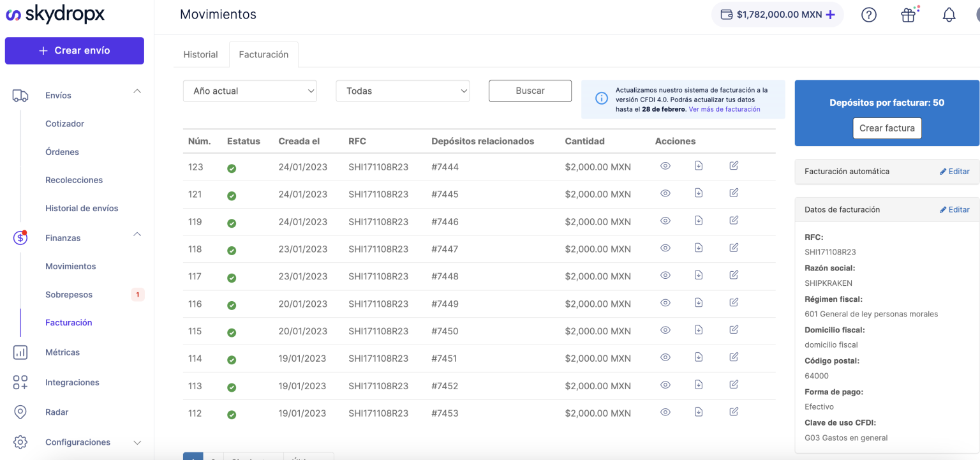This screenshot has width=980, height=460.
Task: Click the Integraciones sidebar icon
Action: [x=20, y=382]
